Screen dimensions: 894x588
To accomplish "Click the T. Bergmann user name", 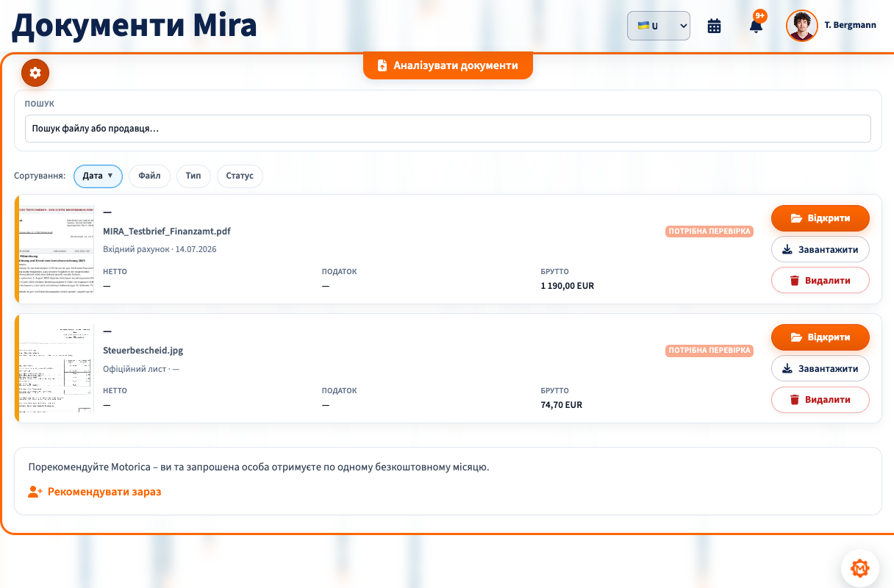I will (851, 26).
